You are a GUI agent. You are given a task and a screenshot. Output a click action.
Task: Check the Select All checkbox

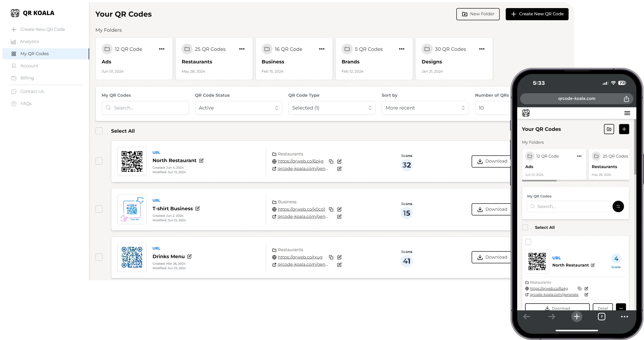99,131
